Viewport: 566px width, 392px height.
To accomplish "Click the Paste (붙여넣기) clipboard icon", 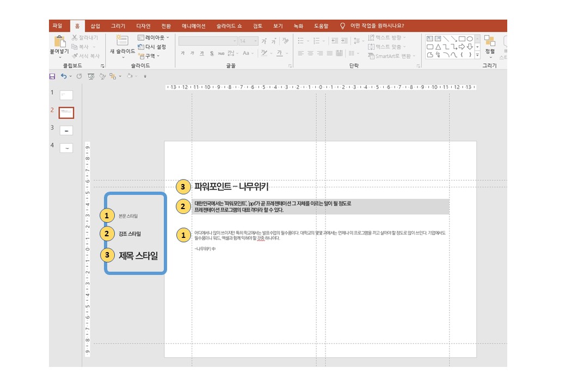I will 59,41.
